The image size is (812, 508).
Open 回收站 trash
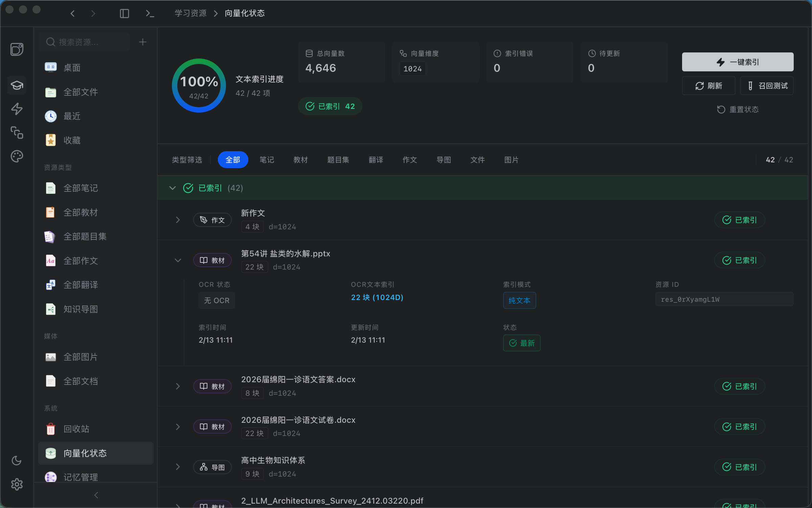point(96,429)
